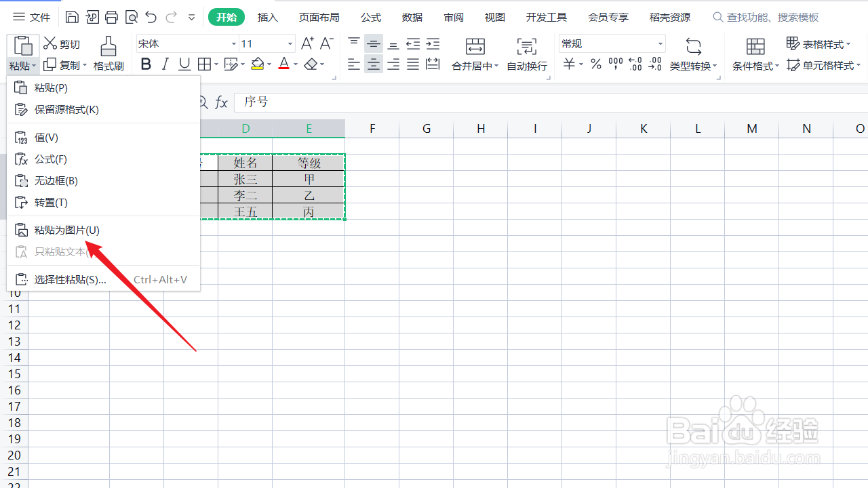Toggle Underline formatting

pyautogui.click(x=184, y=64)
